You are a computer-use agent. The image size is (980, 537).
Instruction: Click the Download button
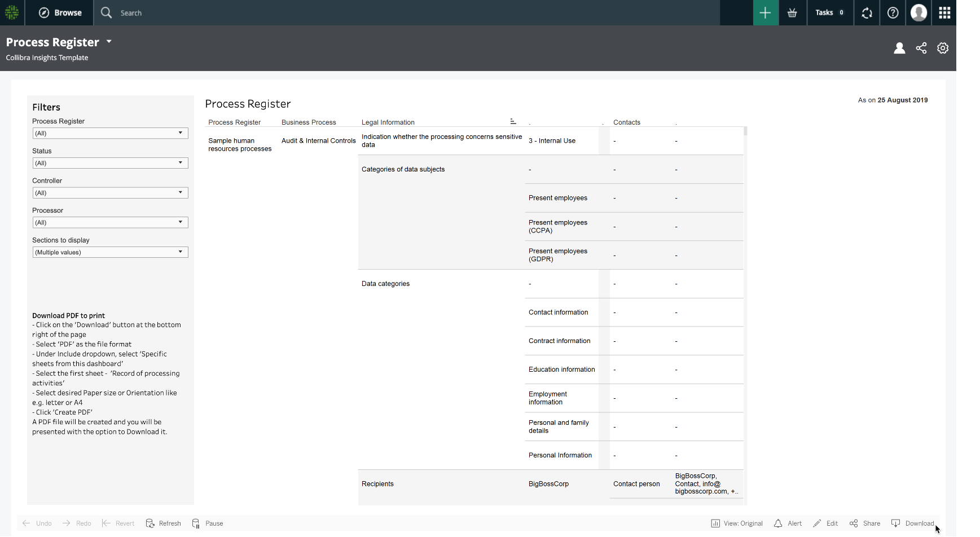(x=913, y=523)
